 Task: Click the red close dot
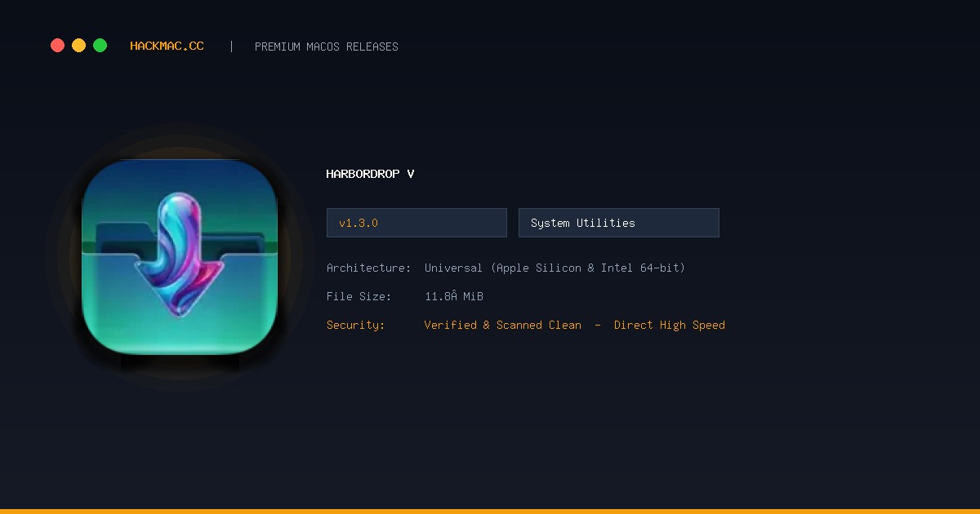click(57, 46)
